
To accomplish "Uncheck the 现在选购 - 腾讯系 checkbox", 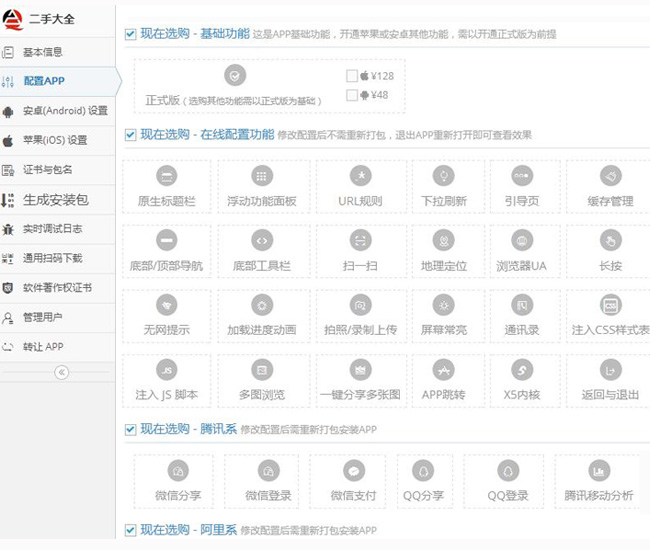I will [130, 429].
